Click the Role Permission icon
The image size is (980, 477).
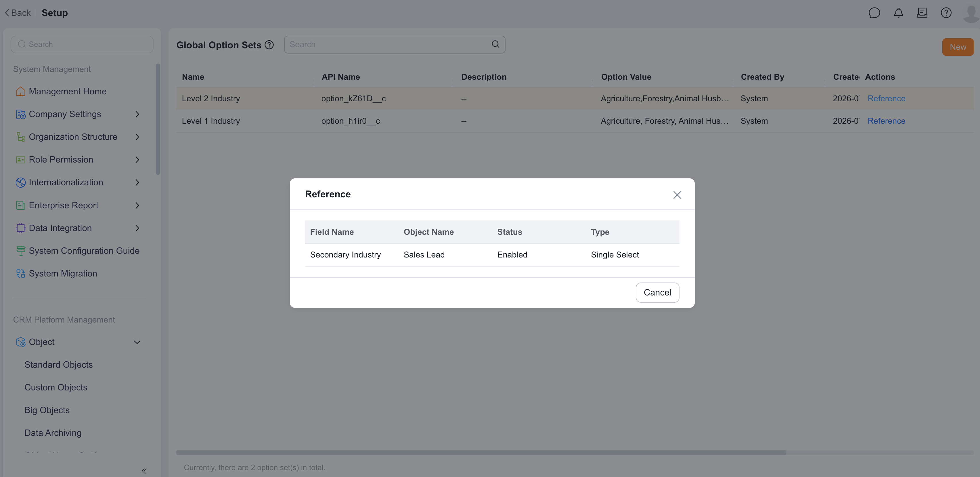(x=20, y=160)
